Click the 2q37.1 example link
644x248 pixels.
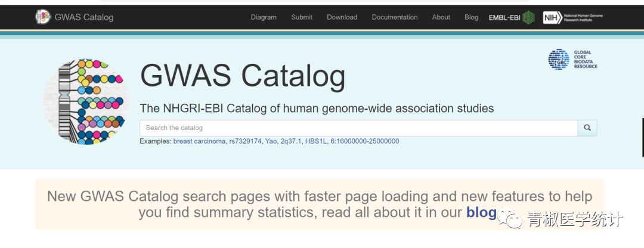point(291,141)
